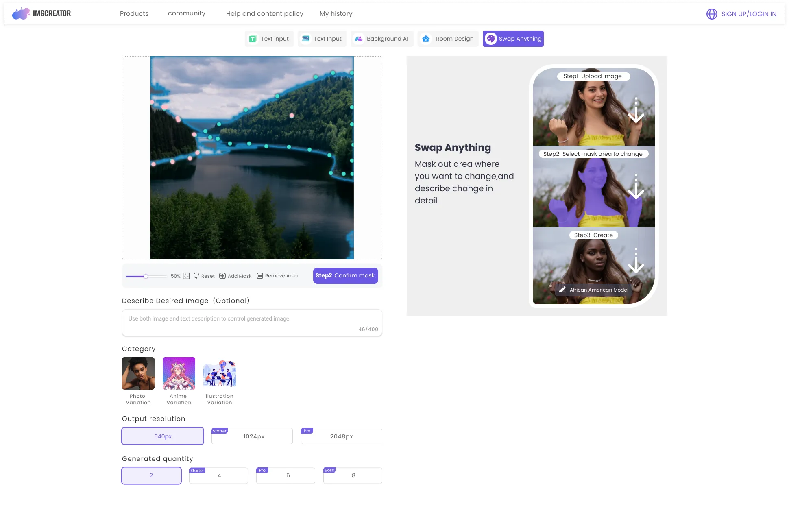Click the Reset circular arrow icon
The image size is (789, 532).
tap(196, 276)
